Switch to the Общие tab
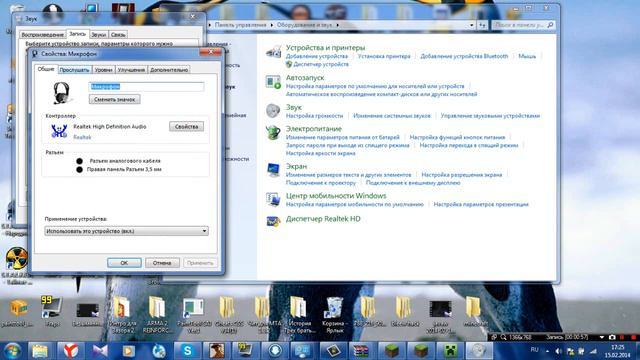Viewport: 640px width, 360px height. (x=46, y=69)
